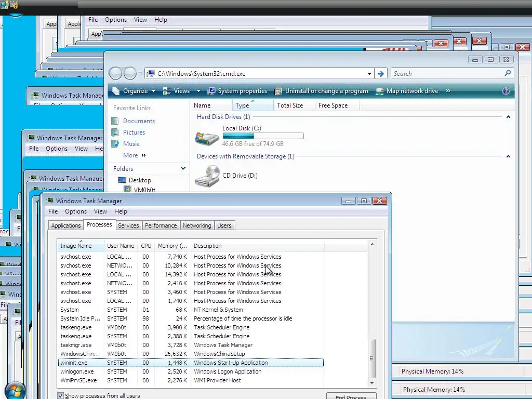Switch to the Performance tab
This screenshot has height=399, width=532.
(161, 225)
